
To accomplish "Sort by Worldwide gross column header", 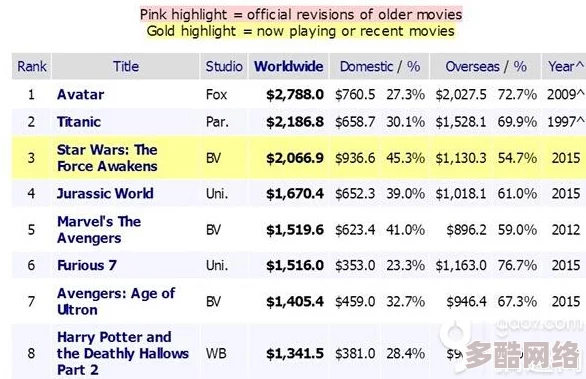I will tap(289, 67).
